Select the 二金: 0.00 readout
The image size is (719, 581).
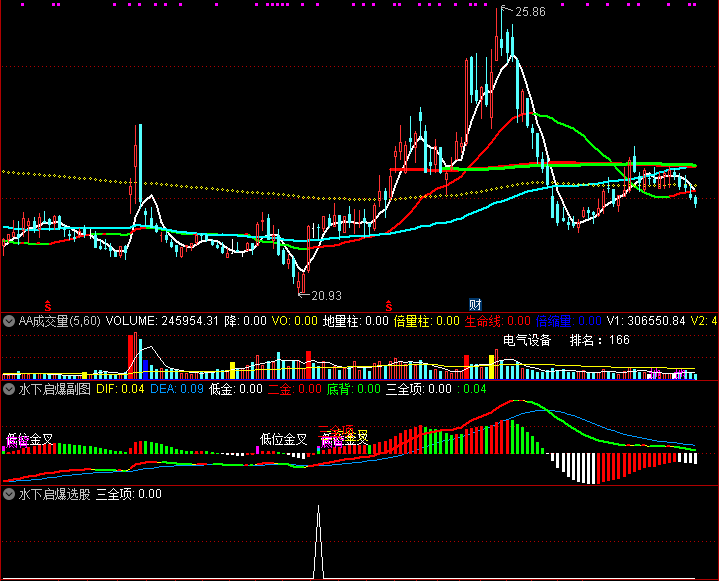[x=295, y=389]
